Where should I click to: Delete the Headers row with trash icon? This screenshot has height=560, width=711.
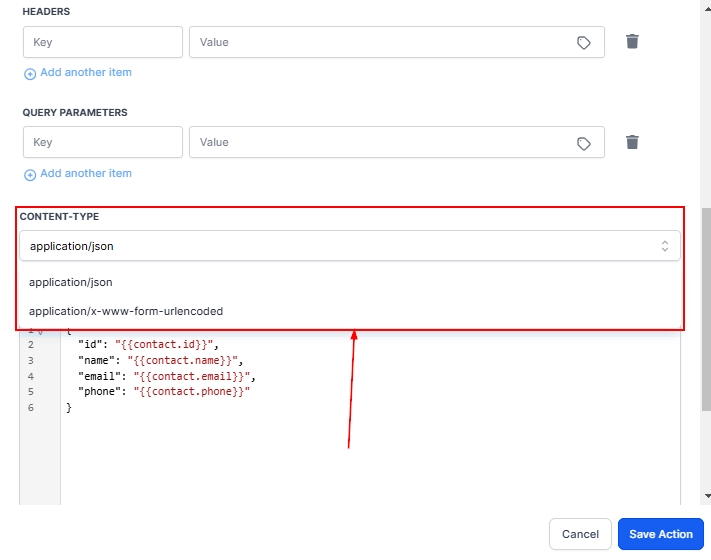click(632, 42)
